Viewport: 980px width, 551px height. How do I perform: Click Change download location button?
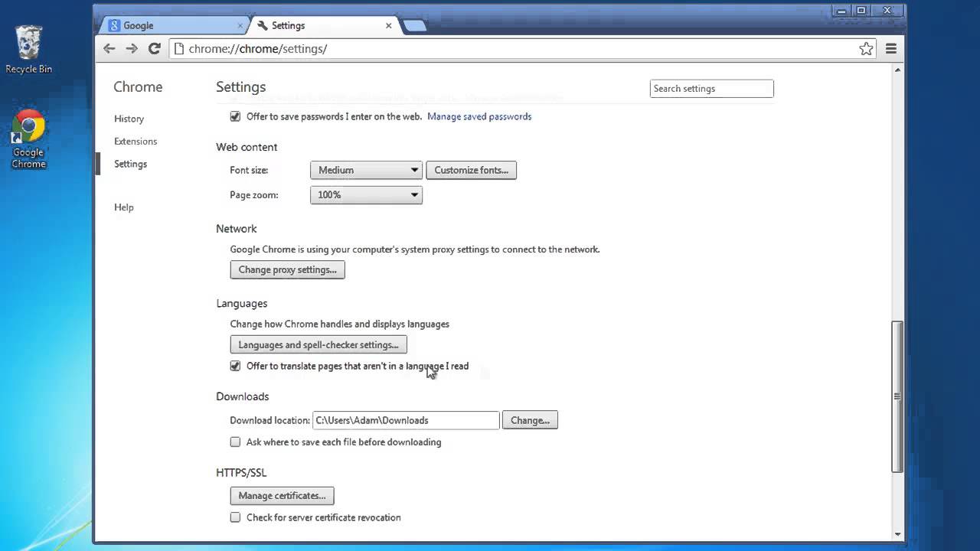coord(530,420)
